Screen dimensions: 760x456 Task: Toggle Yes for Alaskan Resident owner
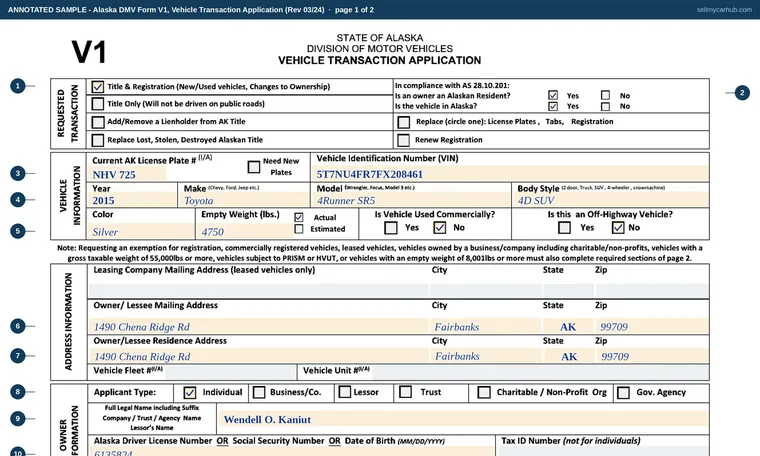[553, 95]
